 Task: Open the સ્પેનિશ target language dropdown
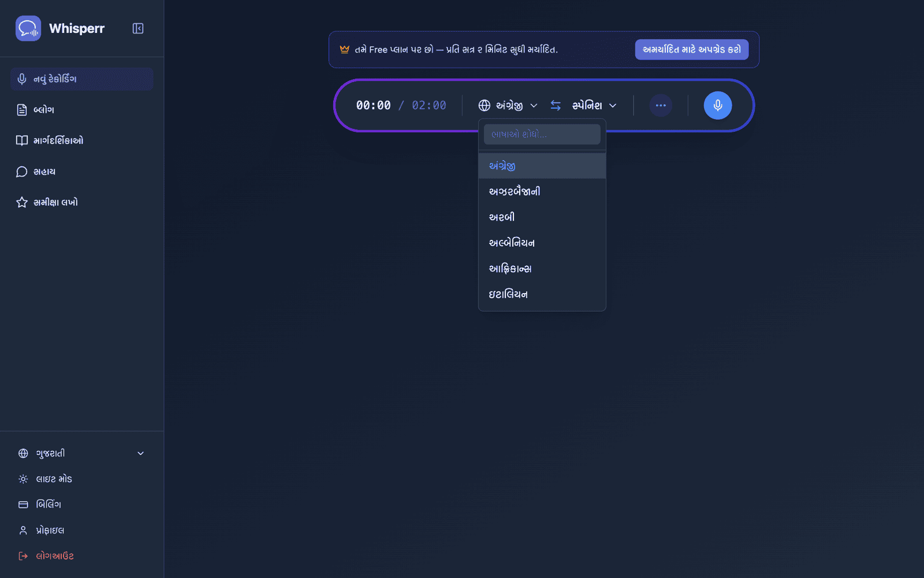coord(594,105)
